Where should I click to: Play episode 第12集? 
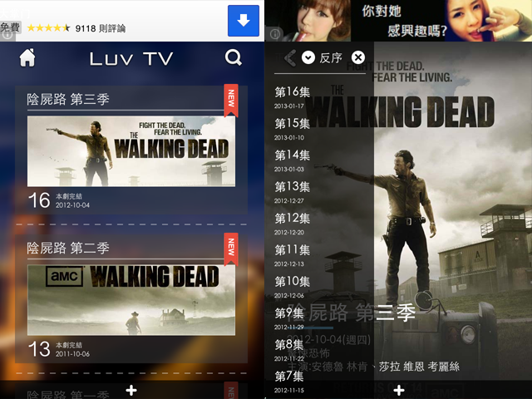(x=292, y=218)
